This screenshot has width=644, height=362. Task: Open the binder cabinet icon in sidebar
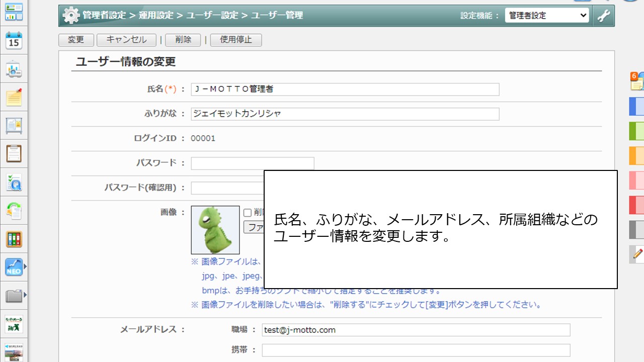point(14,239)
